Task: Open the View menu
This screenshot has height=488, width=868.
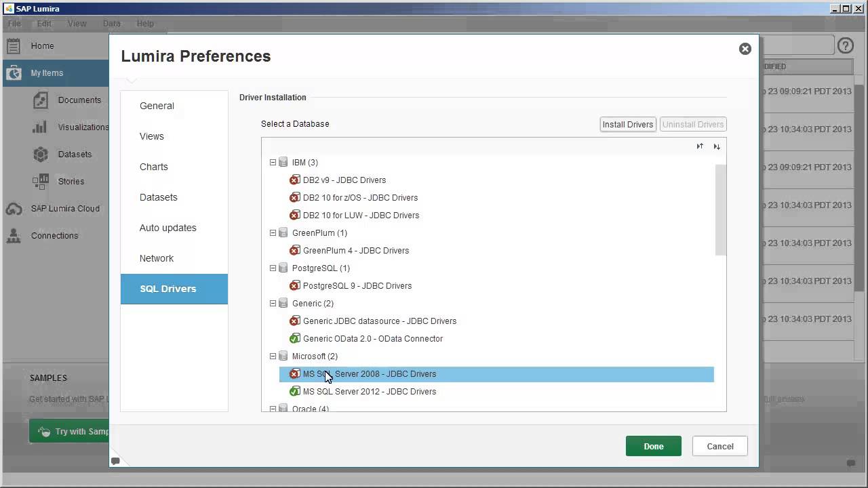Action: click(x=77, y=24)
